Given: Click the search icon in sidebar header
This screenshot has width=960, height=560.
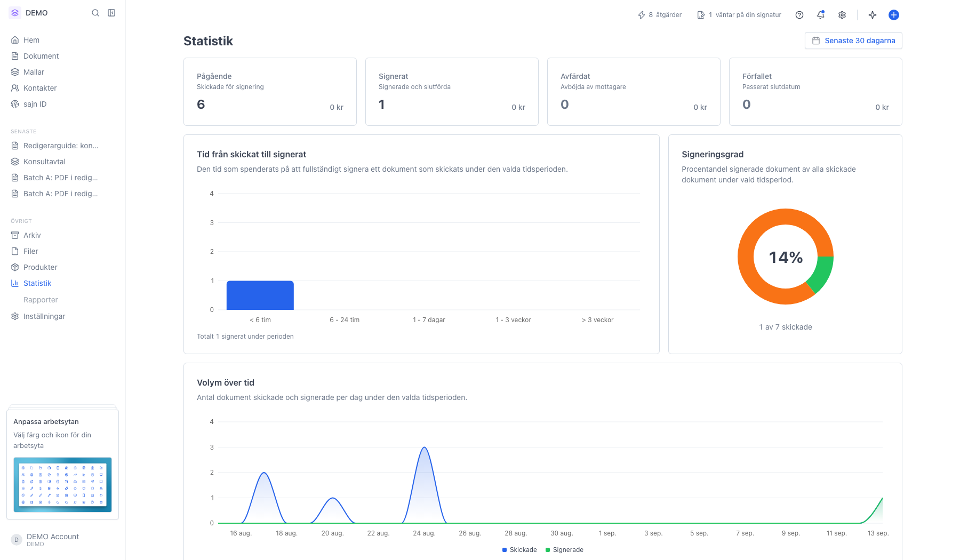Looking at the screenshot, I should point(95,13).
